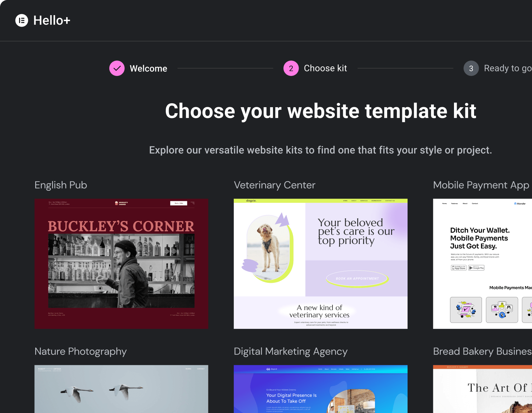Screen dimensions: 532x413
Task: Open the Nature Photography kit thumbnail
Action: (x=121, y=389)
